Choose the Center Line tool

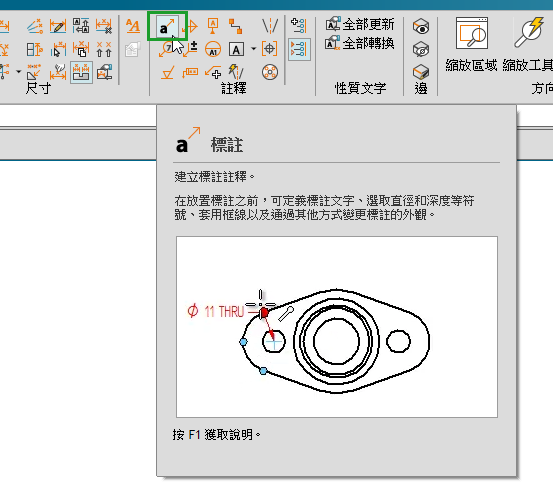(270, 26)
